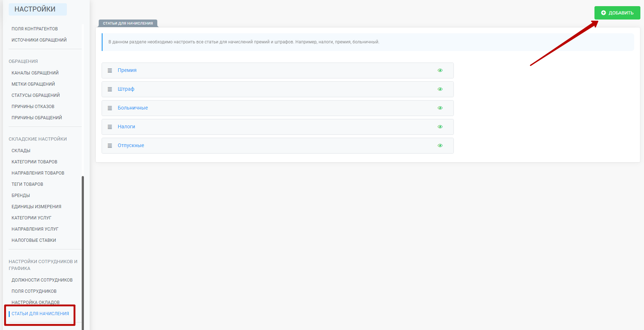Open Категории товаров settings

coord(34,162)
